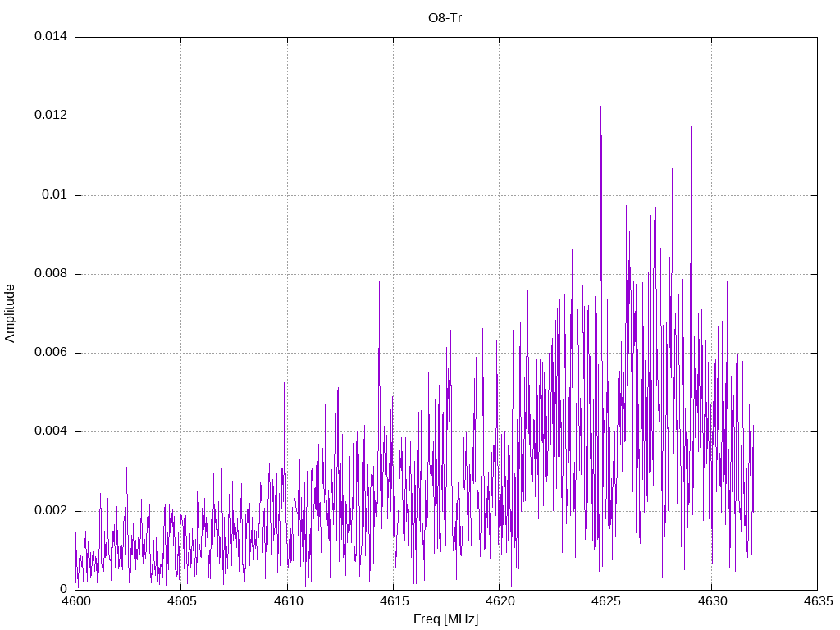Click the 4610 x-axis tick label
840x630 pixels.
[x=287, y=601]
